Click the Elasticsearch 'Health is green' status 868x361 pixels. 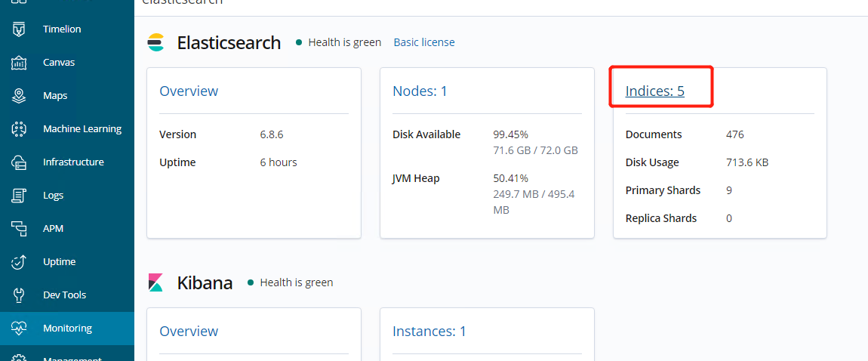click(339, 42)
